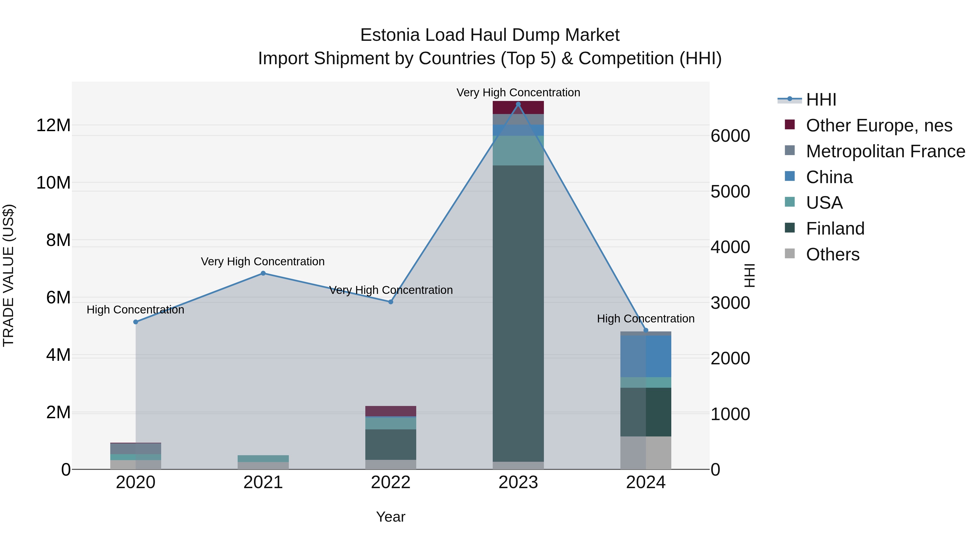Click the Finland segment of the 2024 bar
The height and width of the screenshot is (551, 980).
point(646,412)
